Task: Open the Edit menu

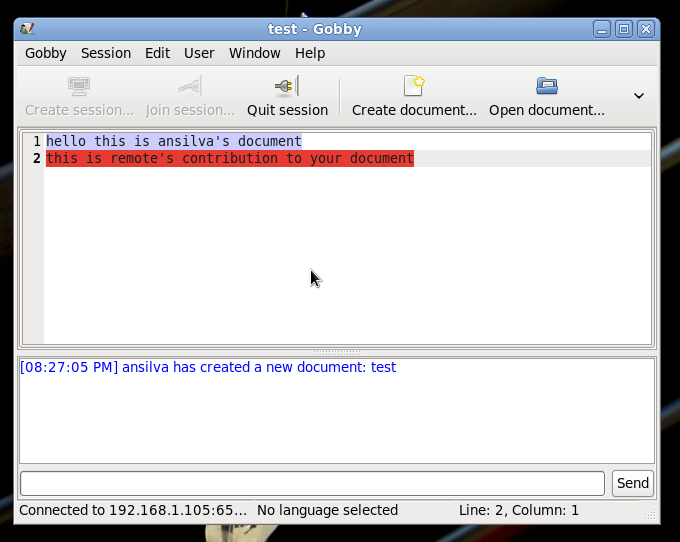Action: click(157, 53)
